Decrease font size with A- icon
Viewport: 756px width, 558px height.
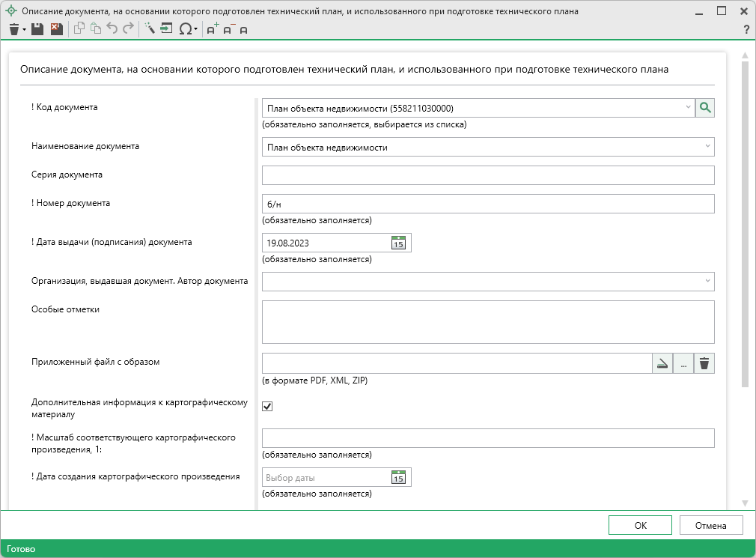click(x=228, y=29)
